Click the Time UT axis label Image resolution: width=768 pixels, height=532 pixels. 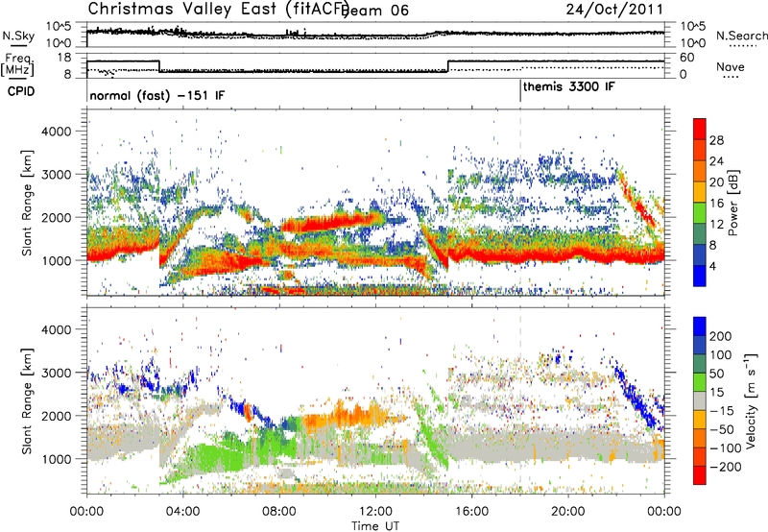375,525
